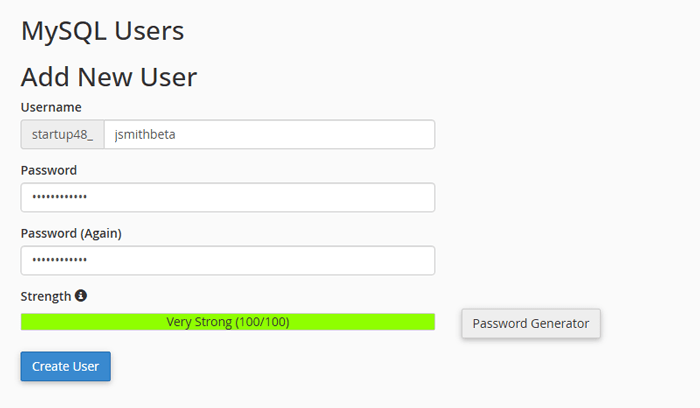Click the Add New User heading
This screenshot has width=700, height=408.
coord(109,77)
